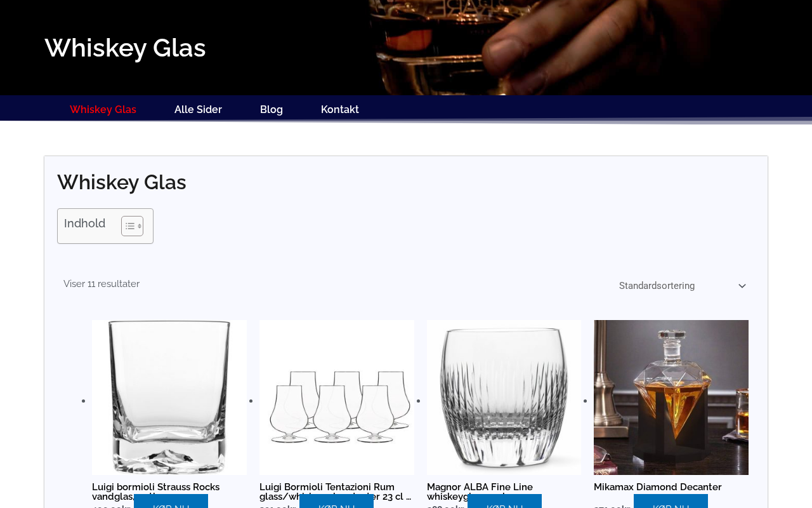Click the sorting dropdown chevron arrow
Viewport: 812px width, 508px height.
pos(742,286)
